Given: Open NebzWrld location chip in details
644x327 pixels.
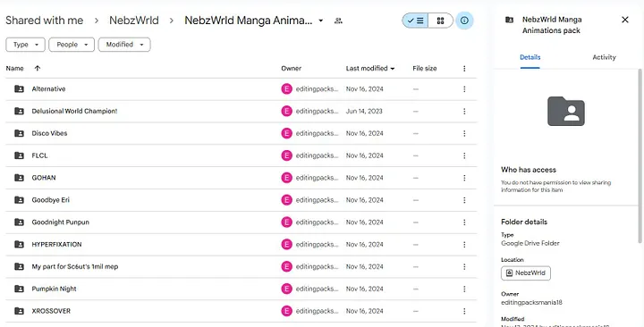Looking at the screenshot, I should point(526,273).
